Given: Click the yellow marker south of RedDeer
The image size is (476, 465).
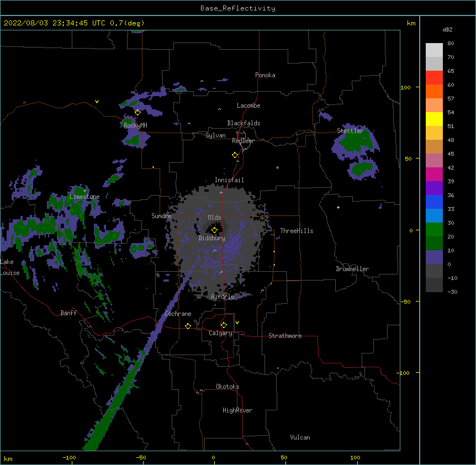Looking at the screenshot, I should 235,155.
